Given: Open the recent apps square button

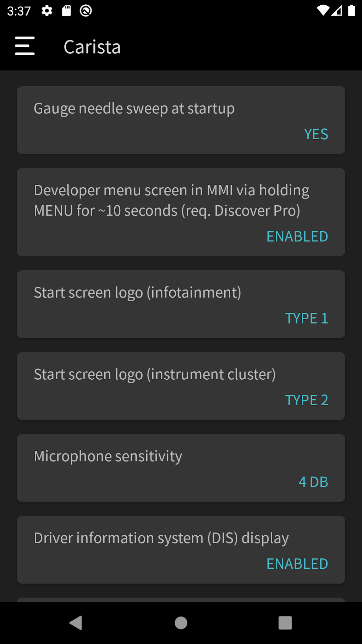Looking at the screenshot, I should pos(285,623).
